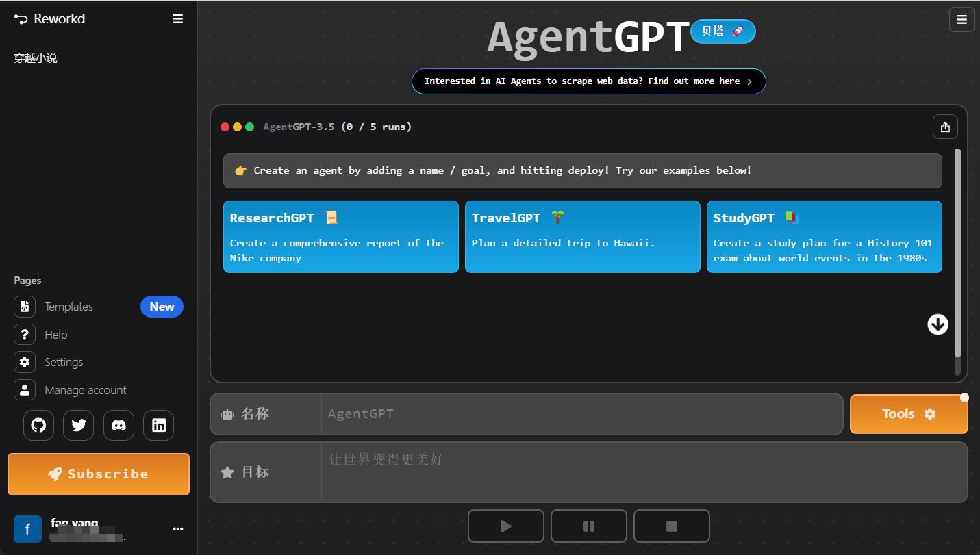Screen dimensions: 980x555
Task: Open the Twitter icon link
Action: point(79,425)
